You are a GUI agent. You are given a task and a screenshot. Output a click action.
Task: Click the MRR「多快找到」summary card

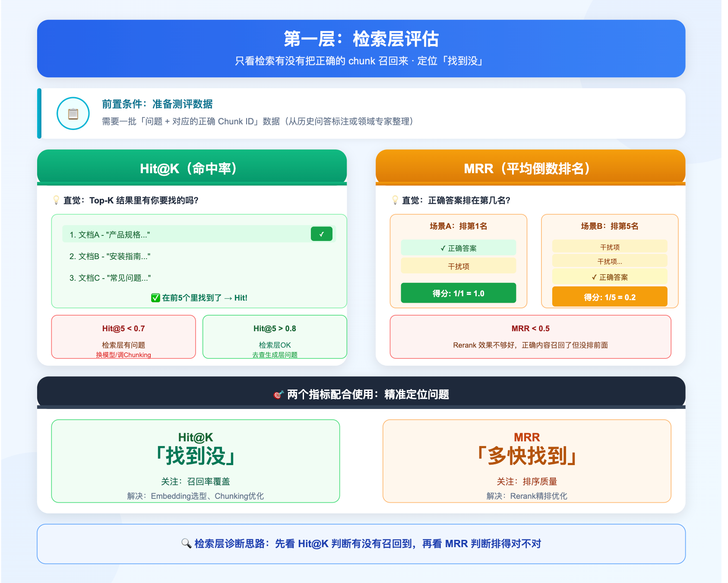coord(526,461)
